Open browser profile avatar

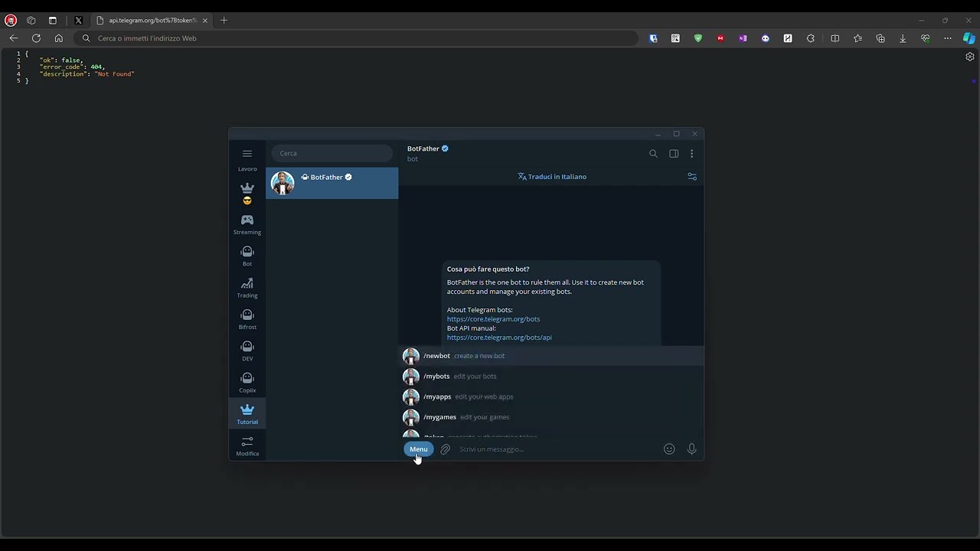coord(11,21)
